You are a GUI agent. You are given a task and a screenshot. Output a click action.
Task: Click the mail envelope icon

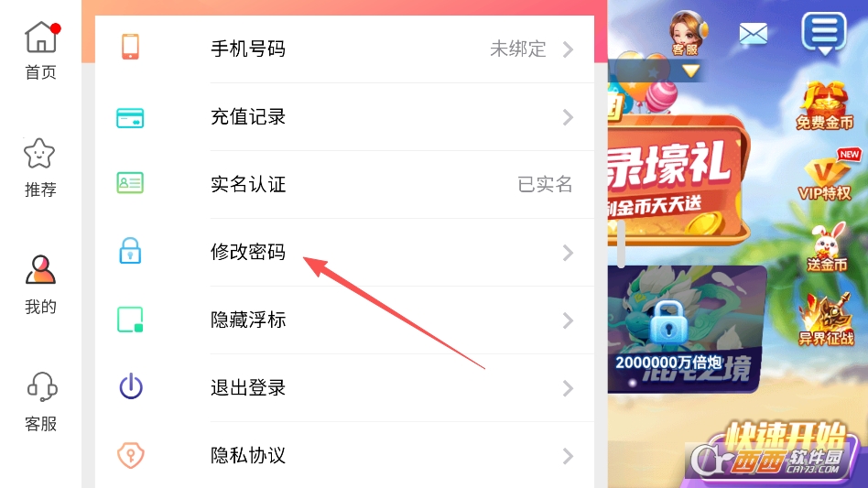[x=753, y=34]
